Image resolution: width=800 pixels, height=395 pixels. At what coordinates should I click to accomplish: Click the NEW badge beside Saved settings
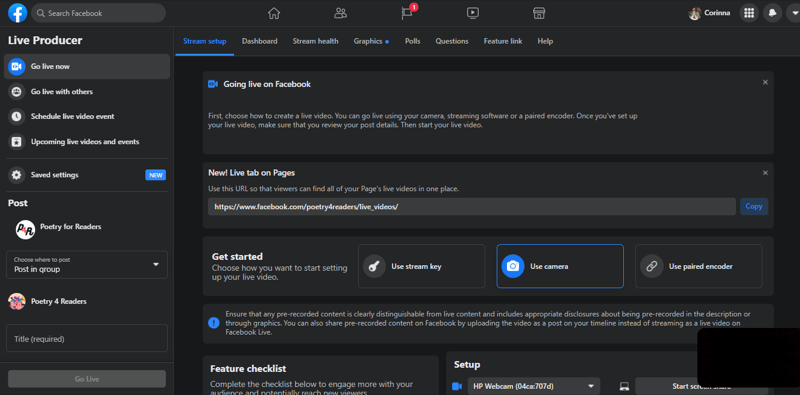pos(156,175)
